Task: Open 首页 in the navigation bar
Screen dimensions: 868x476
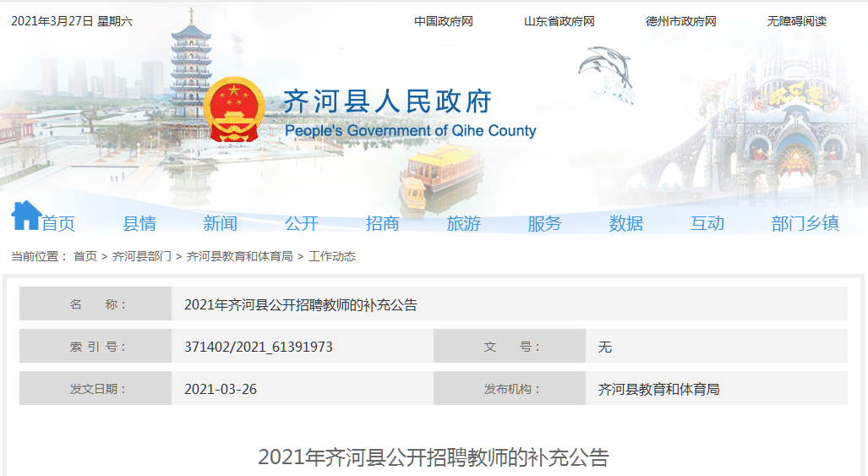Action: [58, 223]
